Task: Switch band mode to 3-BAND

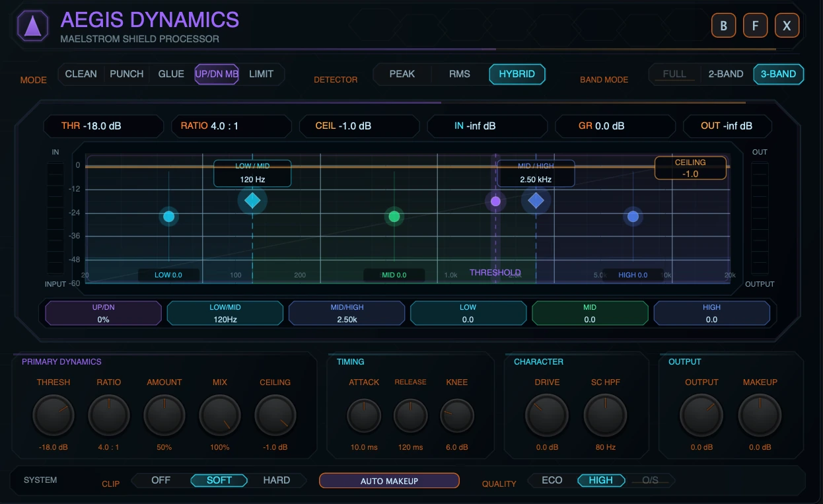Action: point(779,74)
